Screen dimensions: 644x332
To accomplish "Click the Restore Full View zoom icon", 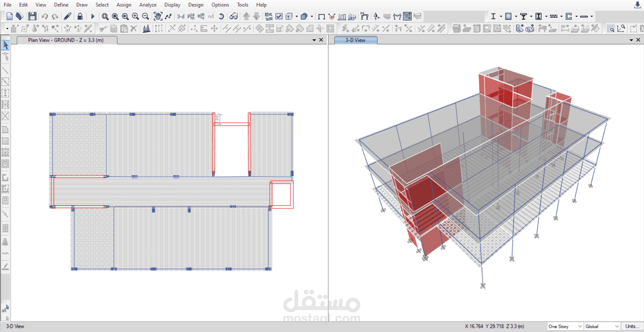I will point(115,16).
